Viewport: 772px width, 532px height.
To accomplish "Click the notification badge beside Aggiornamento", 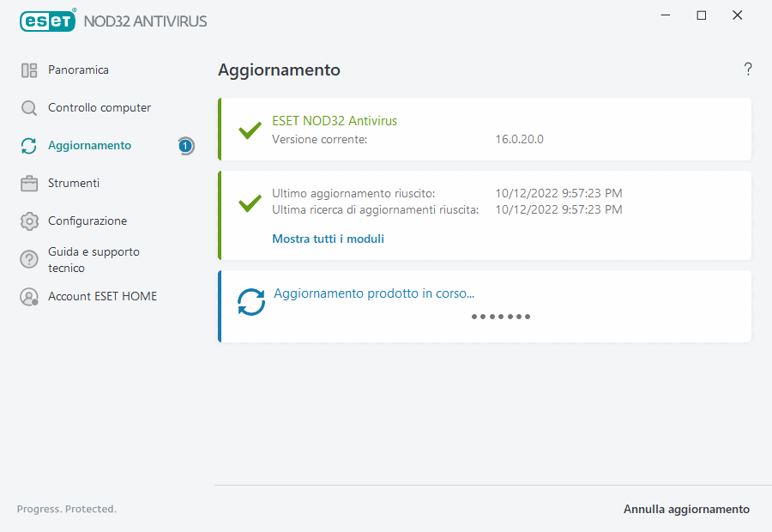I will pos(185,146).
